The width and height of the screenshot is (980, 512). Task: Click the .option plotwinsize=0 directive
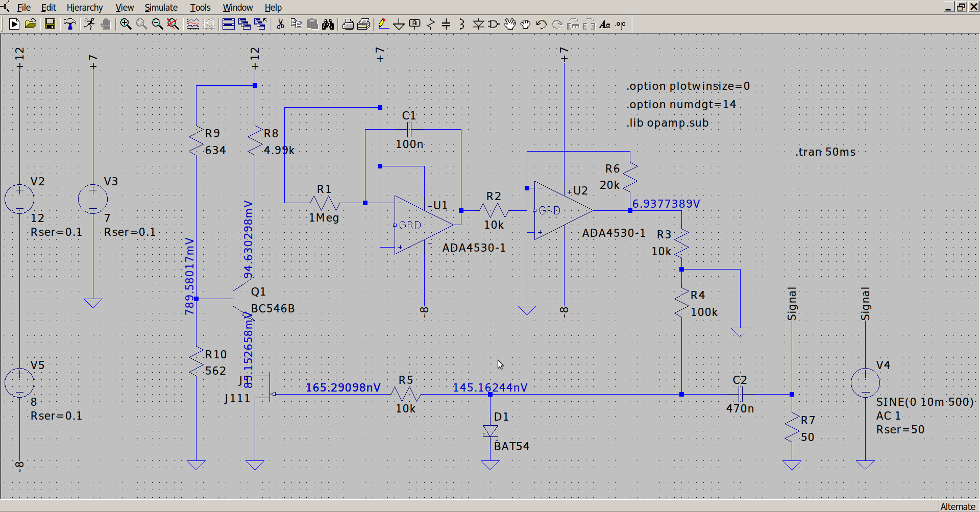tap(688, 86)
